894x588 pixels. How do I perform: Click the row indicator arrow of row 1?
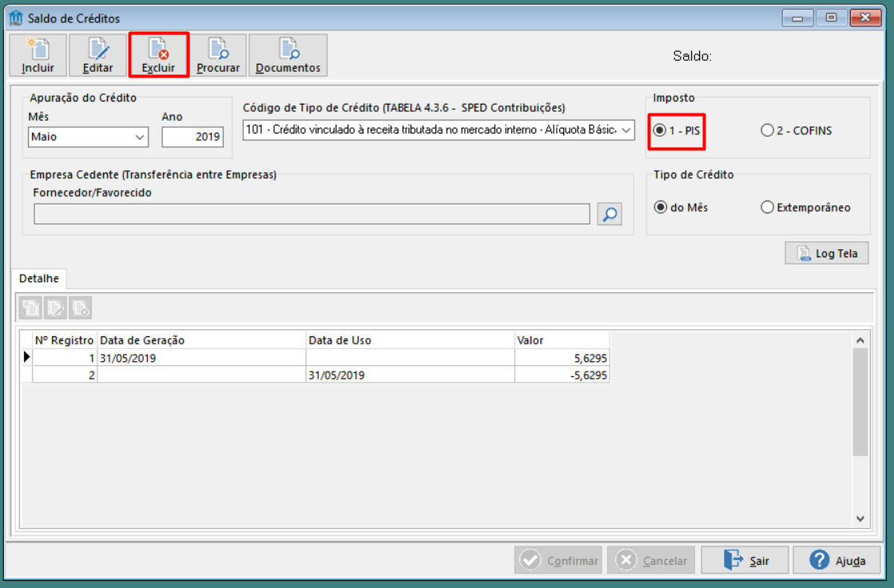coord(26,358)
